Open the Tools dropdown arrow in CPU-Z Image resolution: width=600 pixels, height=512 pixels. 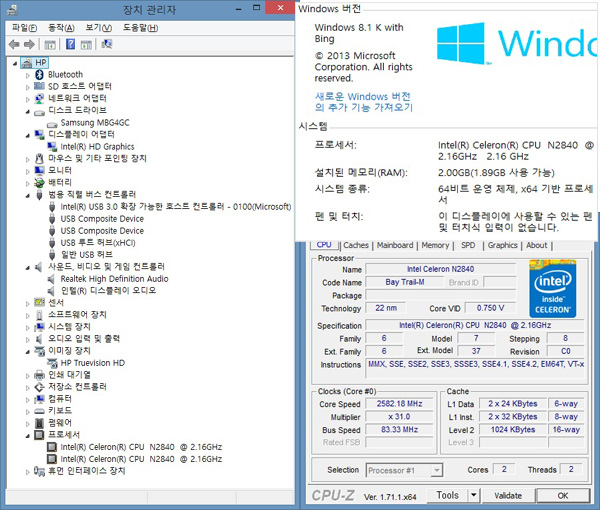473,496
